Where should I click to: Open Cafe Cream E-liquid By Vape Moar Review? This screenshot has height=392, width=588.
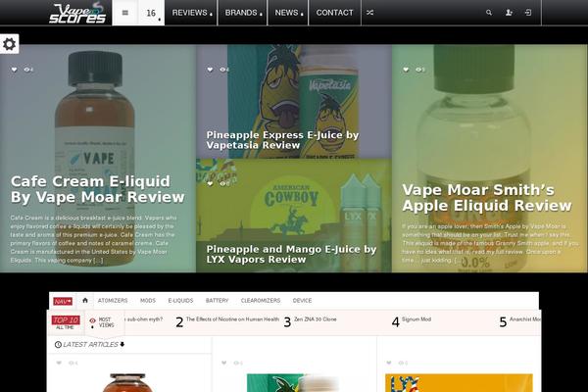[x=97, y=189]
